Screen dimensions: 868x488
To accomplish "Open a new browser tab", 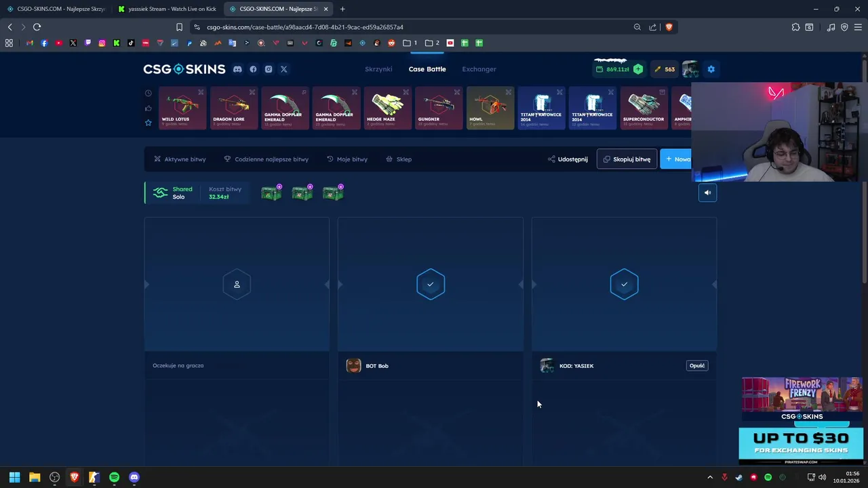I will pos(342,9).
